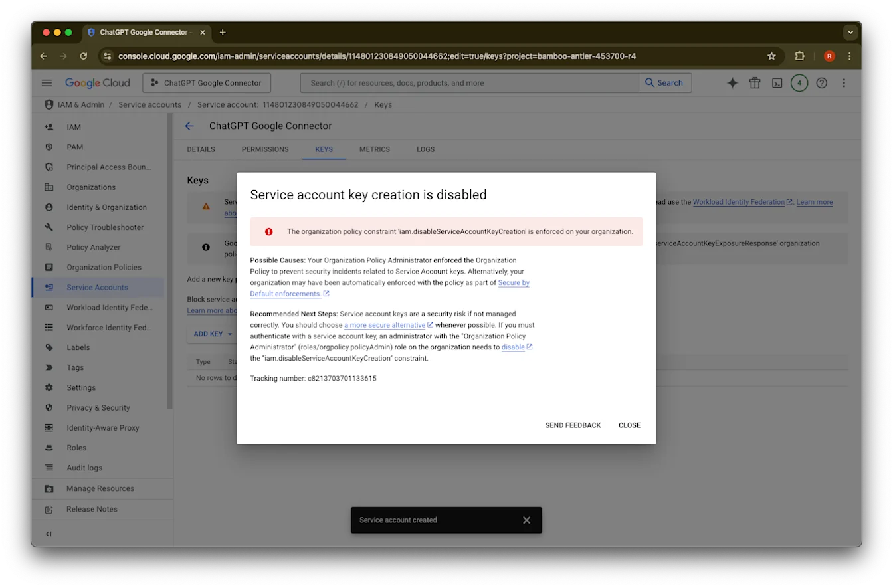Click IAM & Admin breadcrumb
893x588 pixels.
(x=81, y=105)
